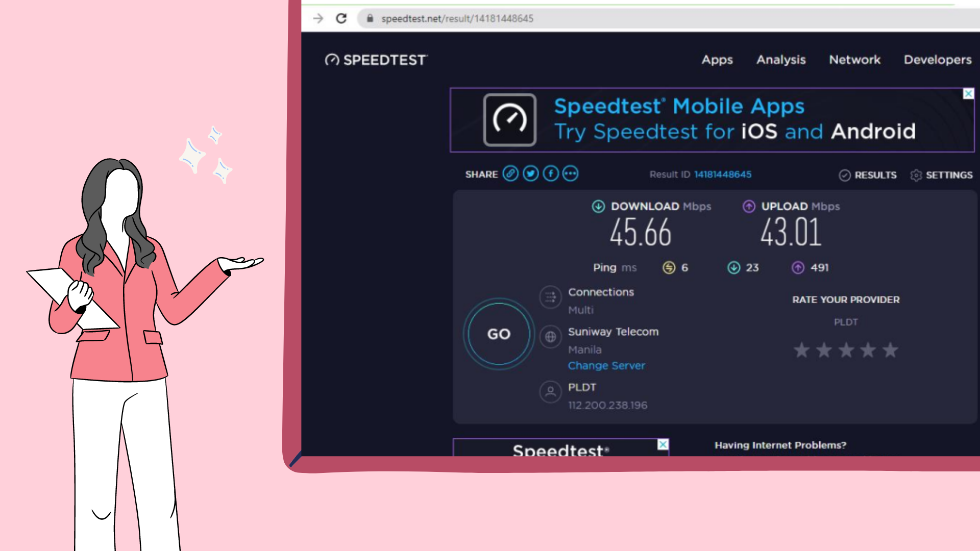Start a new test with GO
Image resolution: width=980 pixels, height=551 pixels.
[499, 334]
